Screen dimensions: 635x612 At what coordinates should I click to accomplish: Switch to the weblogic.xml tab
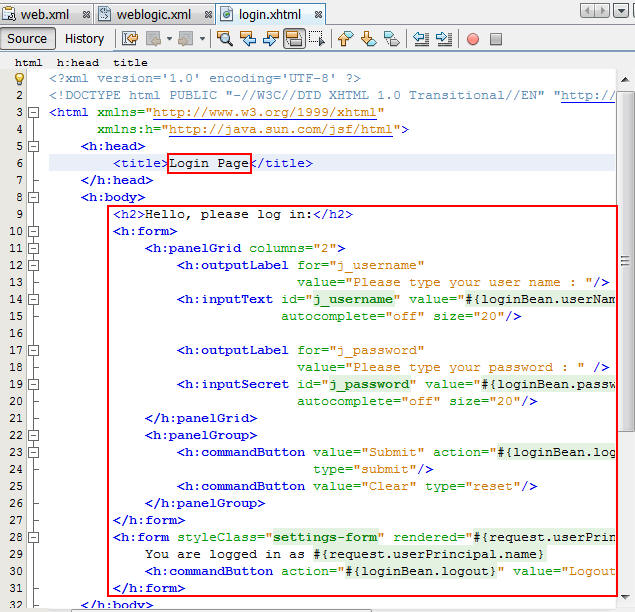coord(152,14)
